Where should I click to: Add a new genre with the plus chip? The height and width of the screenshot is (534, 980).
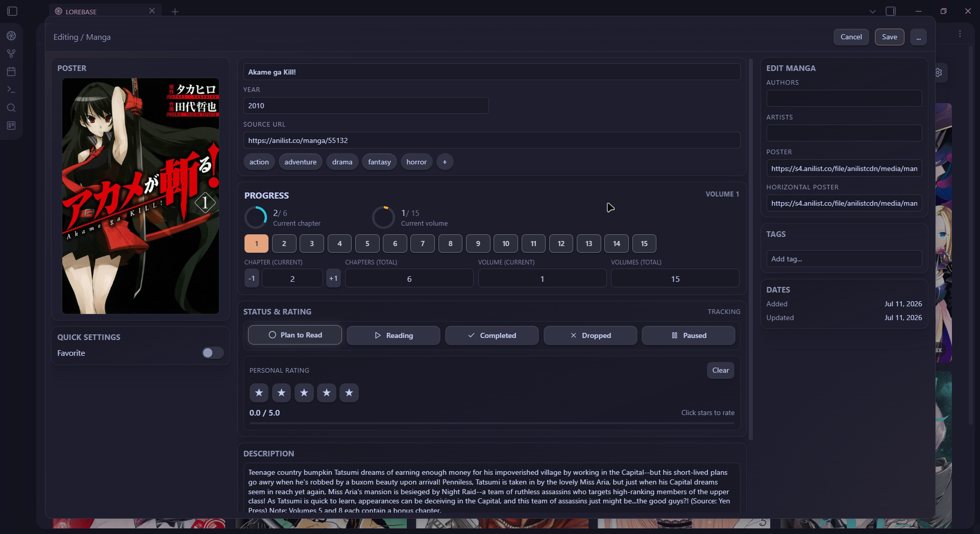tap(445, 162)
